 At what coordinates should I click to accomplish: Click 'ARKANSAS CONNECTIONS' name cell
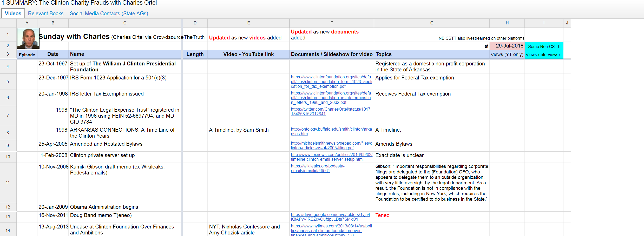coord(125,133)
